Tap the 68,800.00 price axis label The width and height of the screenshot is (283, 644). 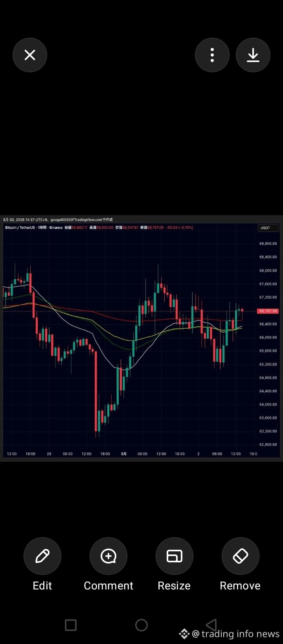click(x=268, y=243)
